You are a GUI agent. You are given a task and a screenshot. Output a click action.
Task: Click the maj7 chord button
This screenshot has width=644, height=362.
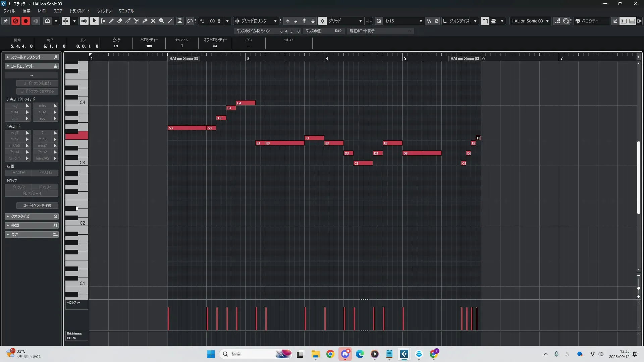point(14,133)
